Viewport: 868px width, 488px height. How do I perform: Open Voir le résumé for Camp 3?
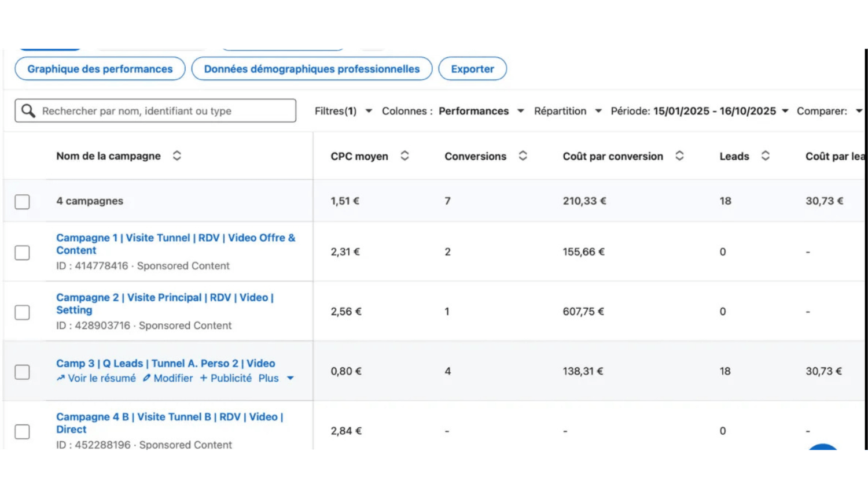(x=96, y=378)
